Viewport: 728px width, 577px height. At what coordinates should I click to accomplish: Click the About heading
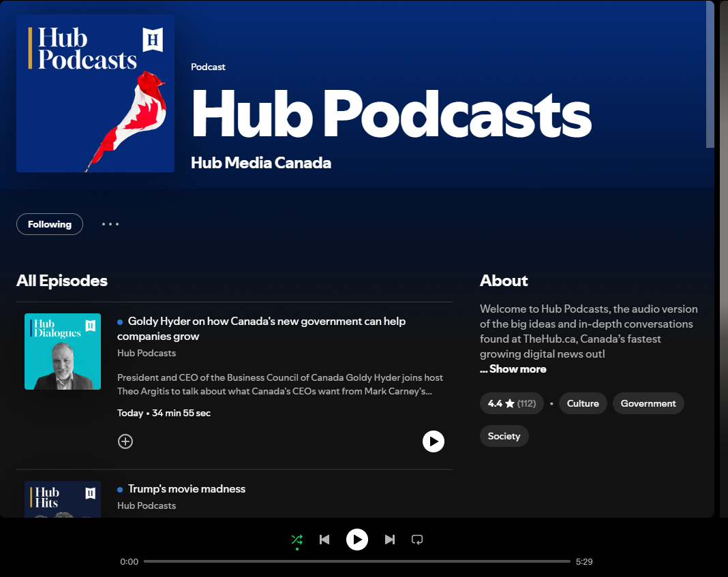504,281
